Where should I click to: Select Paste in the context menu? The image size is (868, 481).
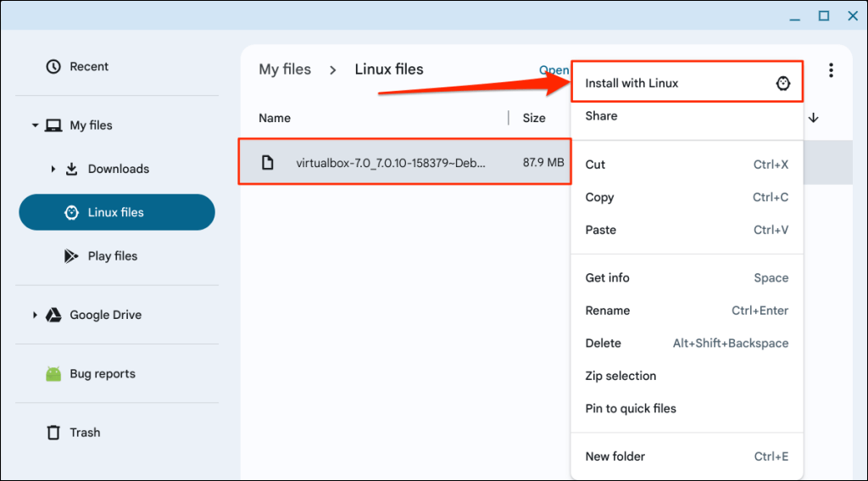[x=687, y=230]
